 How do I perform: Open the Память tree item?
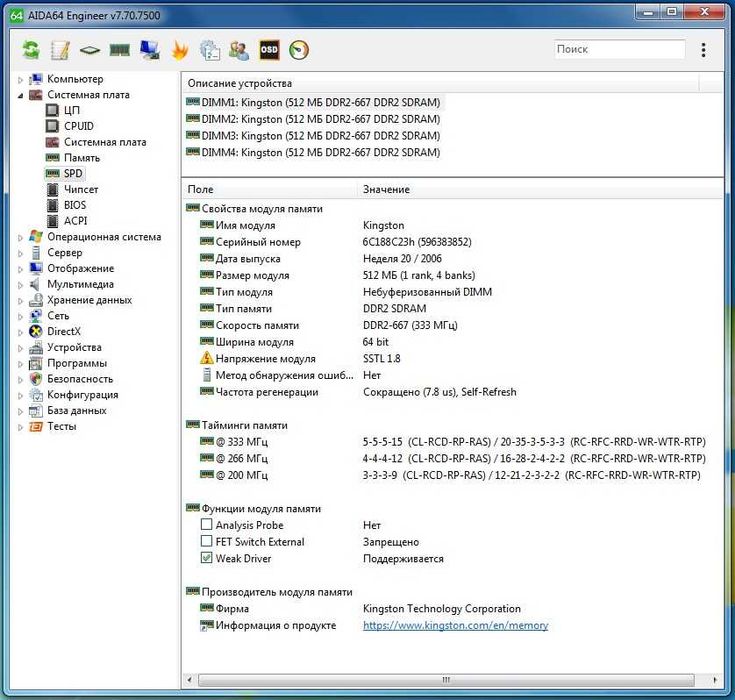pos(82,158)
